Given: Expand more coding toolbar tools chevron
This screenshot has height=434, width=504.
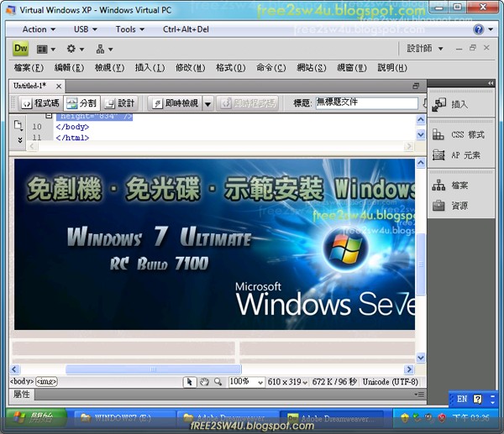Looking at the screenshot, I should pos(20,139).
